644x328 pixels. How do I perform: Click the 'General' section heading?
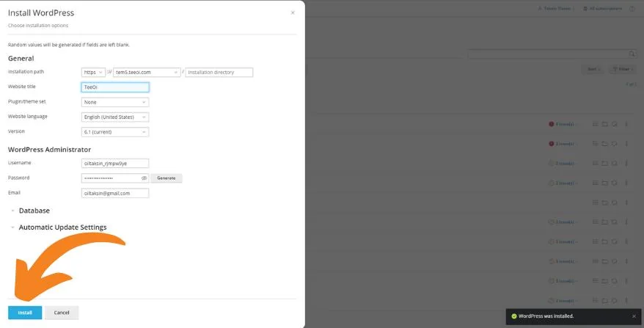[21, 59]
